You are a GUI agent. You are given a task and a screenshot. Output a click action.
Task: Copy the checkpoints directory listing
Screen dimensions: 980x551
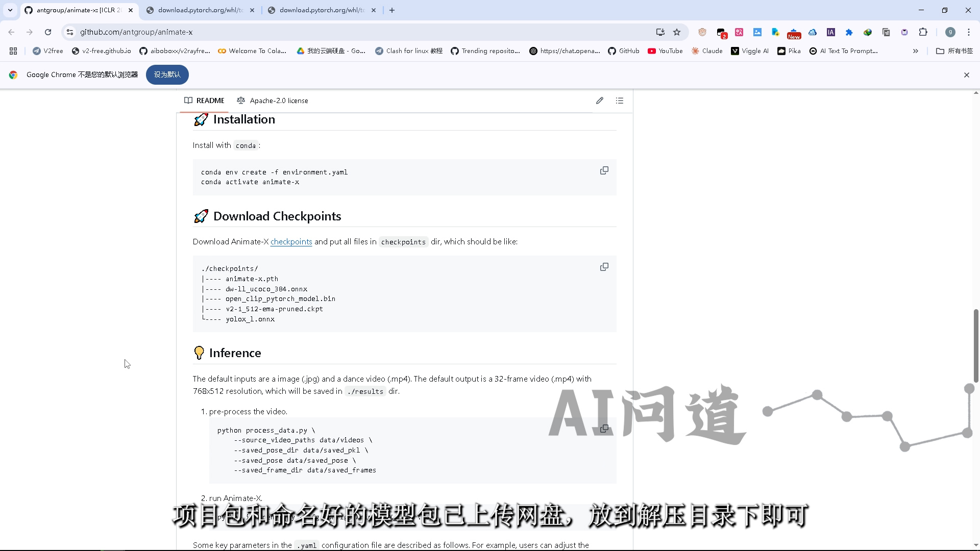604,267
